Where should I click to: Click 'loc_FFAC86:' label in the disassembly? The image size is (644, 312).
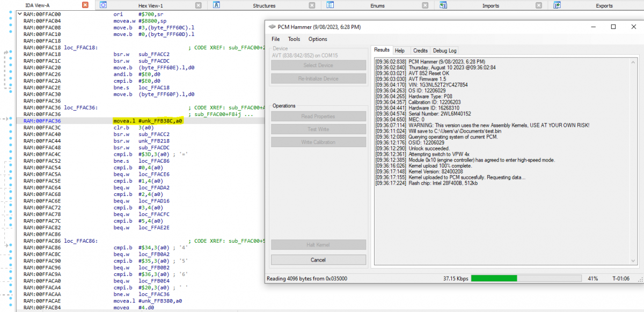[x=80, y=241]
